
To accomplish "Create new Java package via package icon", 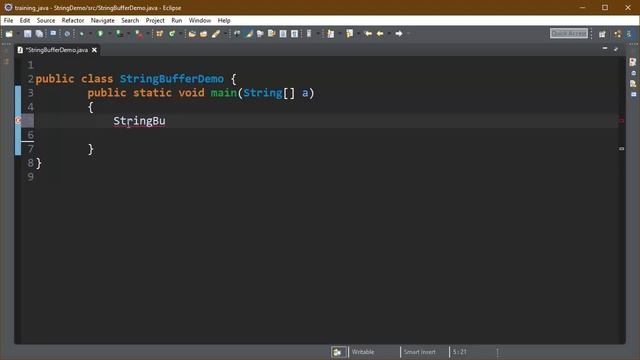I will pyautogui.click(x=159, y=34).
